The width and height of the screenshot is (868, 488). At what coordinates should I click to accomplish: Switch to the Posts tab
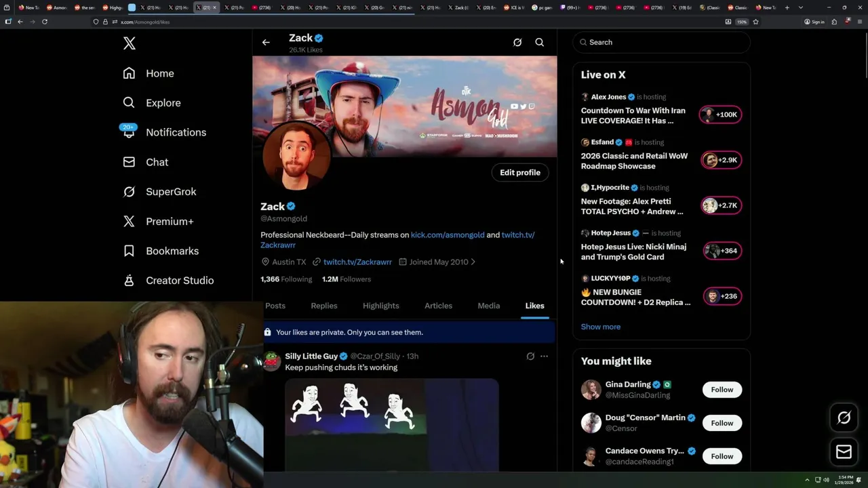(x=275, y=306)
